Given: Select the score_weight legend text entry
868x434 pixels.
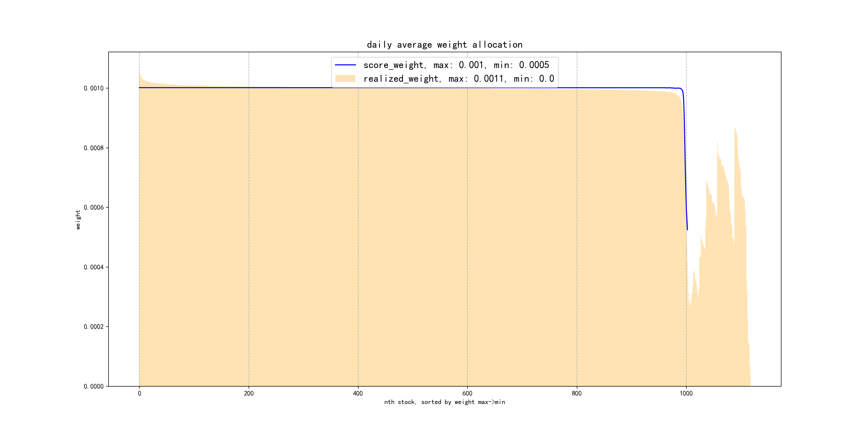Looking at the screenshot, I should point(456,65).
